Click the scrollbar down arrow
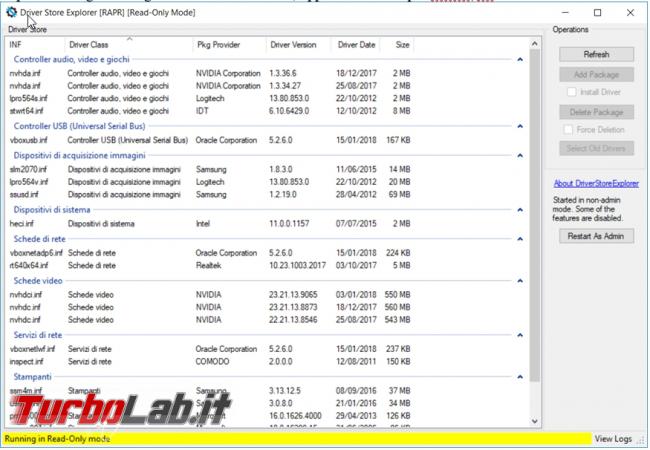This screenshot has width=650, height=450. pos(534,421)
